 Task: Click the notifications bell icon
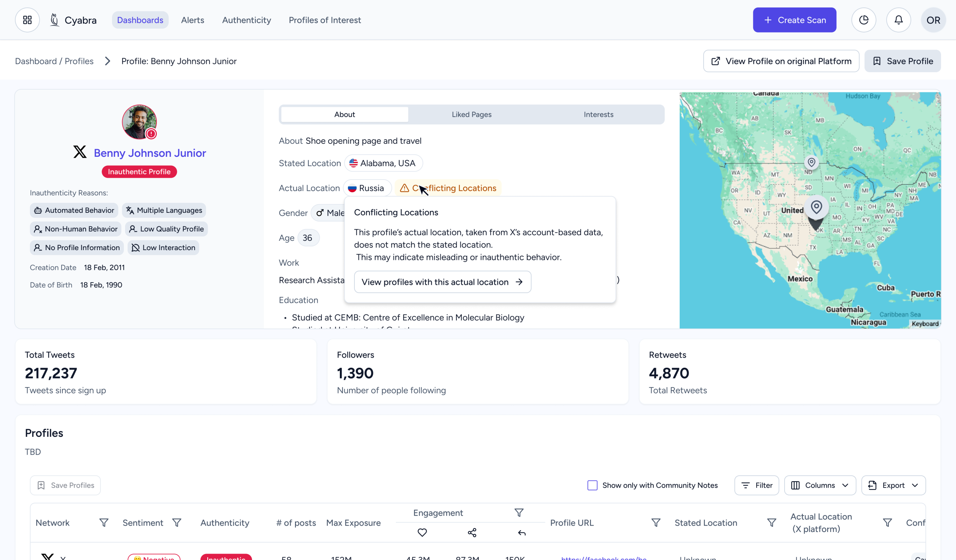point(898,20)
